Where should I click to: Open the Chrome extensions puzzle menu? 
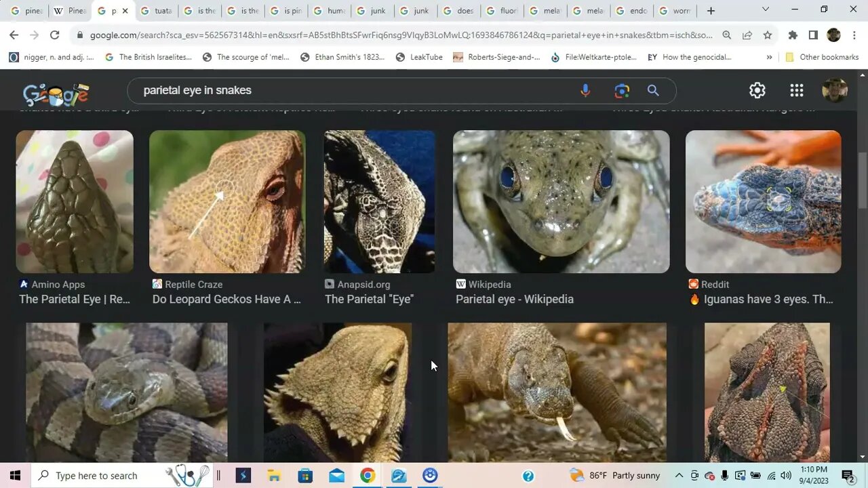pos(793,35)
